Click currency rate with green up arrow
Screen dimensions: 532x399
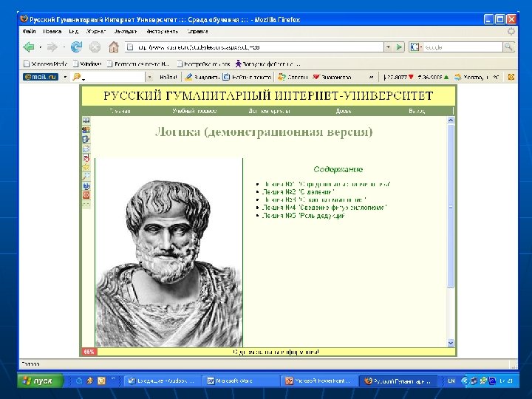tap(433, 78)
